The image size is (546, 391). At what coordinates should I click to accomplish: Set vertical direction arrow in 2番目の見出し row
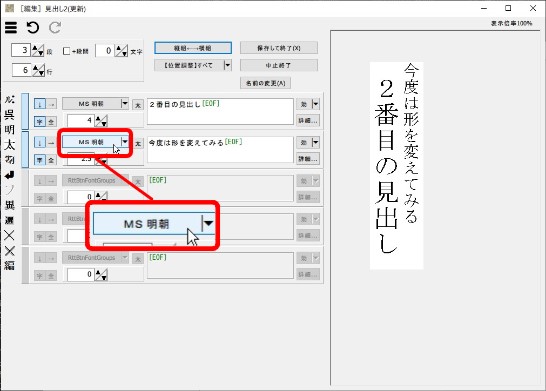(40, 104)
